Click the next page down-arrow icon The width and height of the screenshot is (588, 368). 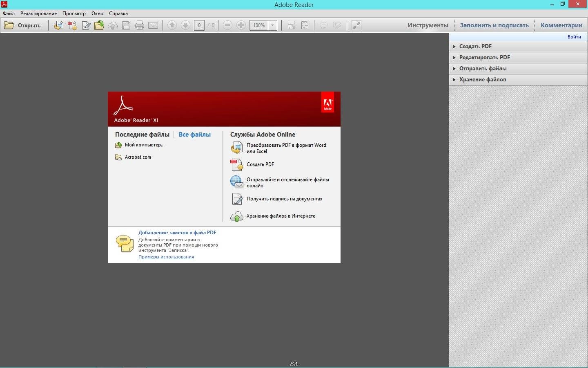point(185,25)
